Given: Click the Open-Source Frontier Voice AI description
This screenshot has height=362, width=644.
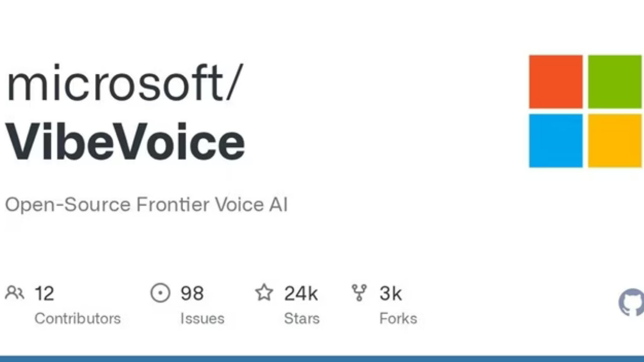Looking at the screenshot, I should tap(146, 204).
